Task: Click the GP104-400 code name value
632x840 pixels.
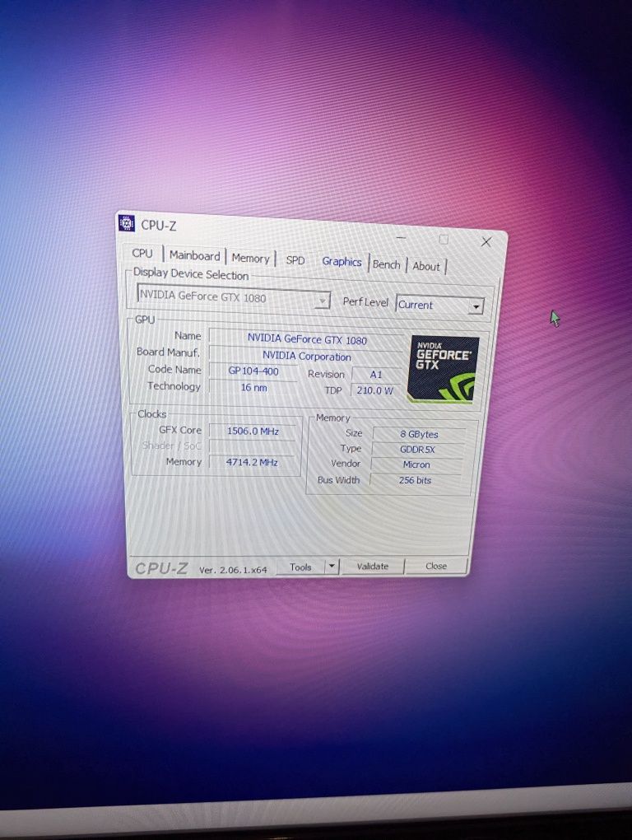Action: click(x=253, y=371)
